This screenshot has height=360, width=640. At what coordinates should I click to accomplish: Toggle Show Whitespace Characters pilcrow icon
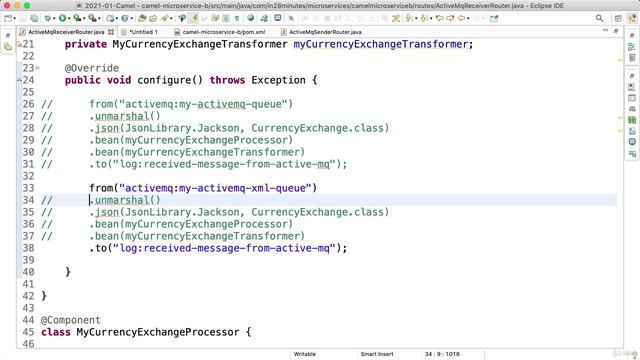(x=237, y=18)
